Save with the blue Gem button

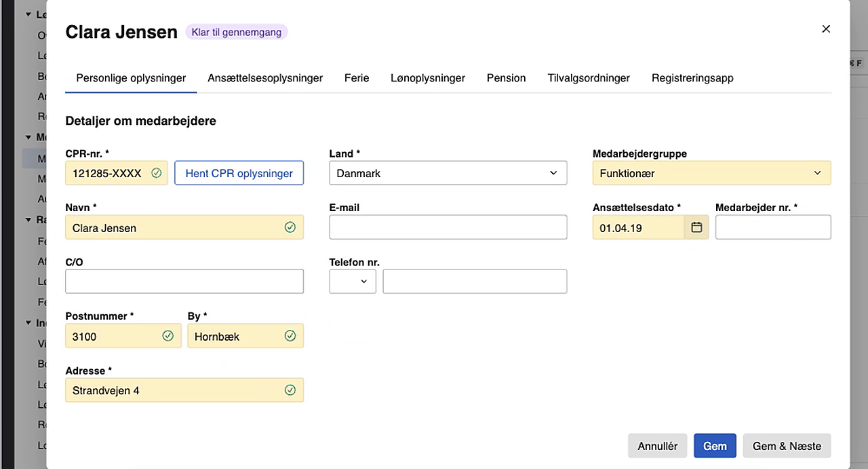click(715, 446)
